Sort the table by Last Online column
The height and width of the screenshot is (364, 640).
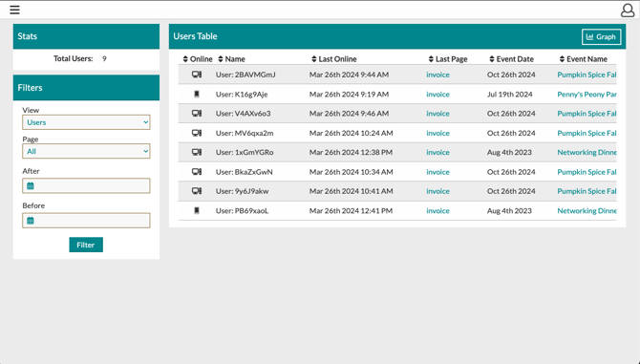334,59
